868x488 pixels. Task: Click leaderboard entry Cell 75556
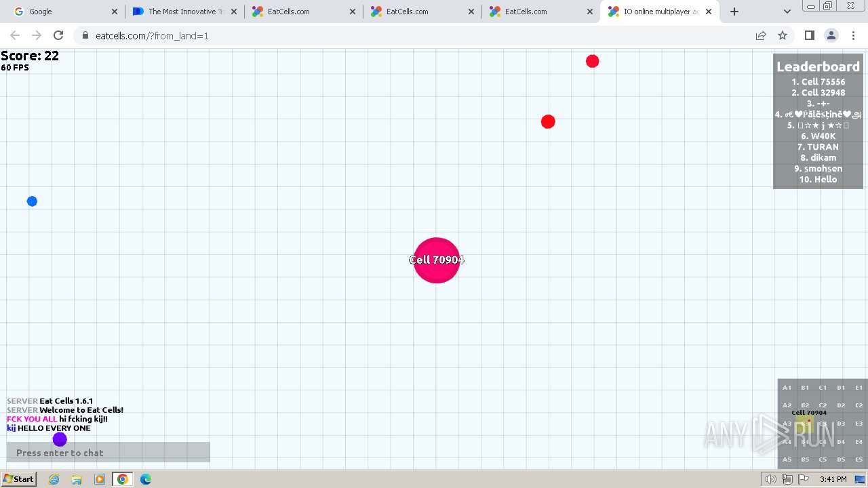pos(818,81)
